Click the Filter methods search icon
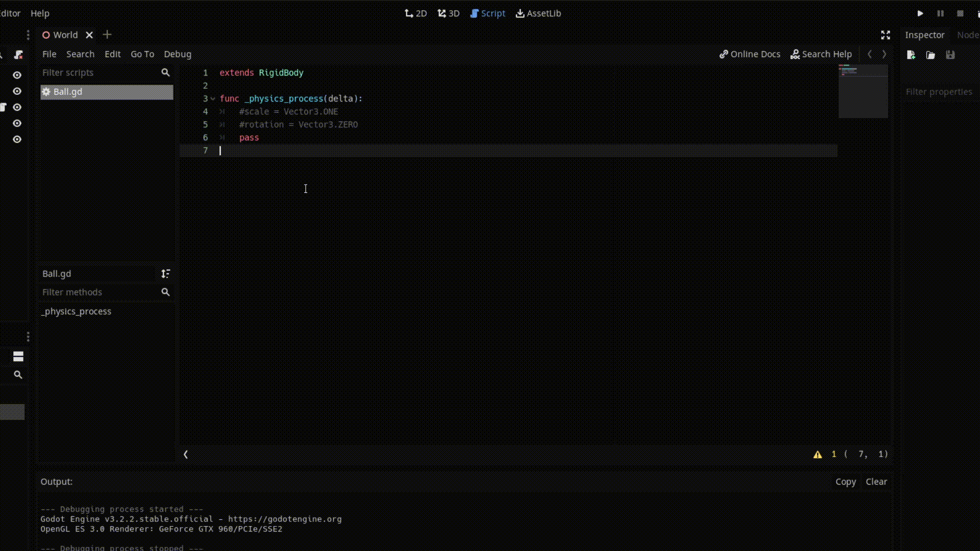Viewport: 980px width, 551px height. (165, 292)
